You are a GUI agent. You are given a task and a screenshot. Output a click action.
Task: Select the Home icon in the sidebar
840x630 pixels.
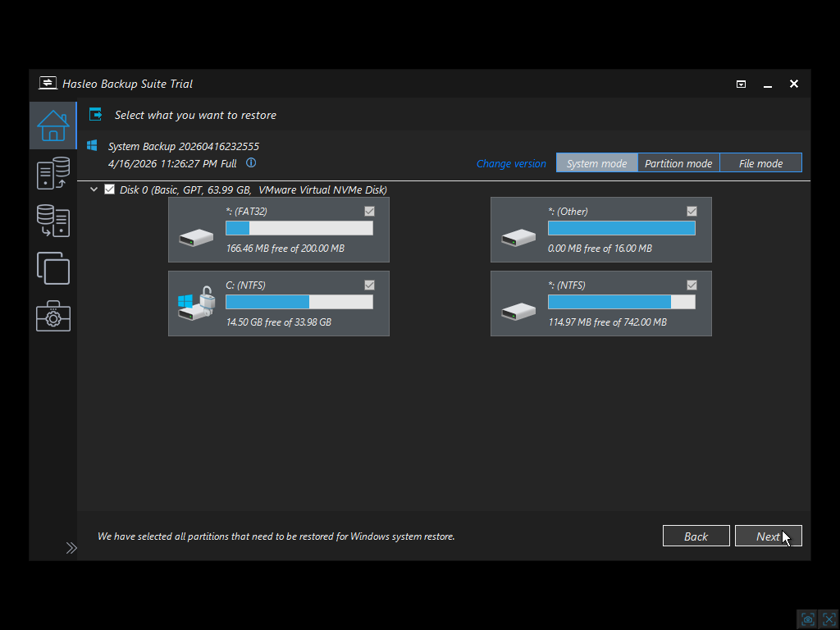52,125
